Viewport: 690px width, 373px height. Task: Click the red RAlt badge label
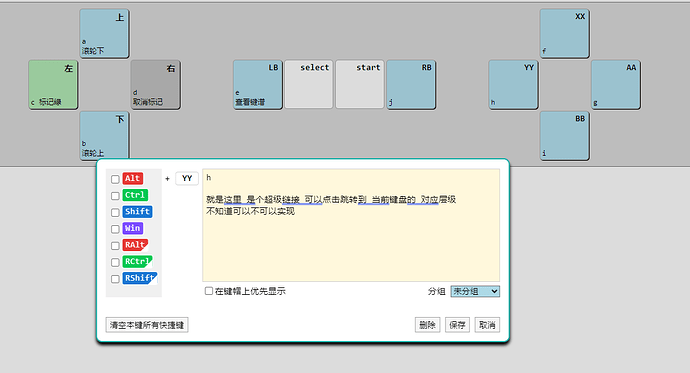click(135, 245)
